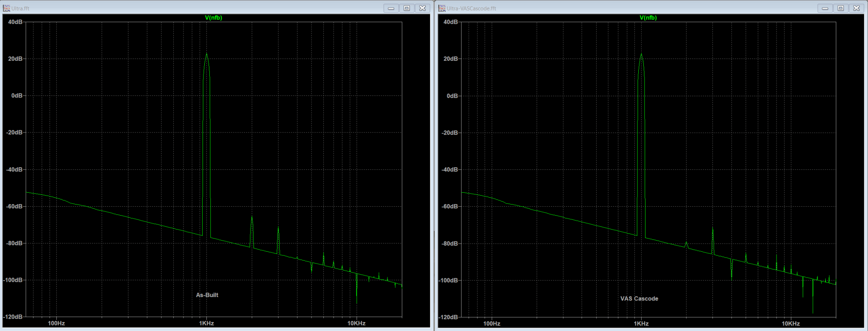Click the LTspice icon in Ultra.fft title bar
The height and width of the screenshot is (331, 868).
click(x=6, y=8)
